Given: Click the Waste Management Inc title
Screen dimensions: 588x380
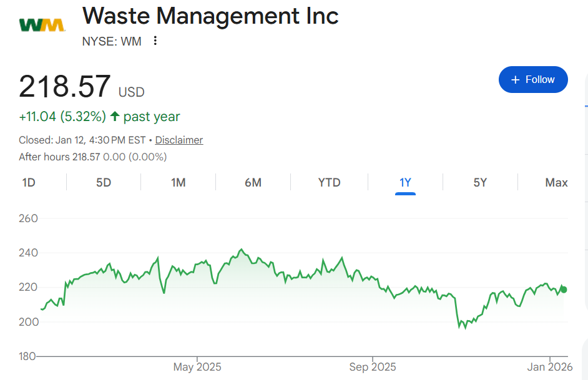Looking at the screenshot, I should (210, 16).
